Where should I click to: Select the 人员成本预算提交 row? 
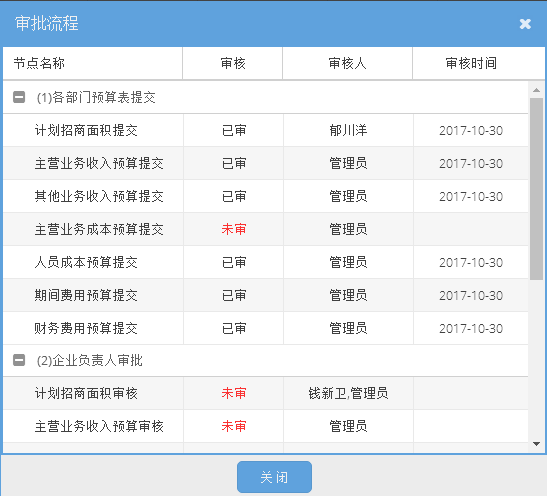tap(265, 262)
